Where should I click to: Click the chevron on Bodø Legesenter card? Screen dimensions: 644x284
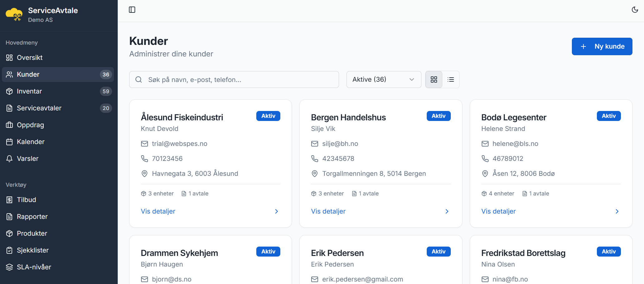pyautogui.click(x=617, y=211)
